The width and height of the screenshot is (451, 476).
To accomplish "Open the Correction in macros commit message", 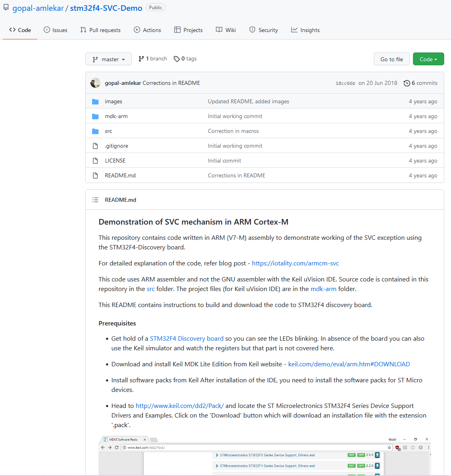I will coord(233,131).
